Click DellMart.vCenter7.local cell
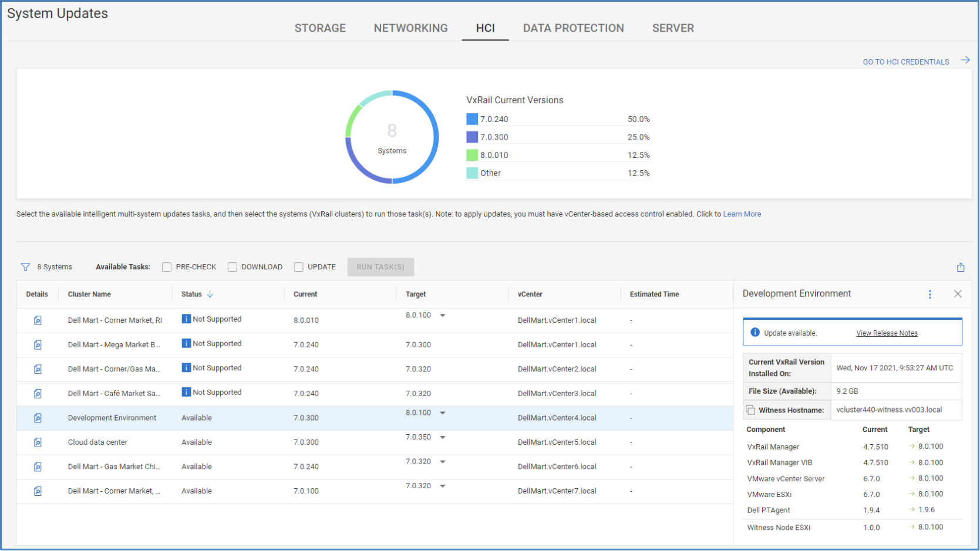 (557, 491)
